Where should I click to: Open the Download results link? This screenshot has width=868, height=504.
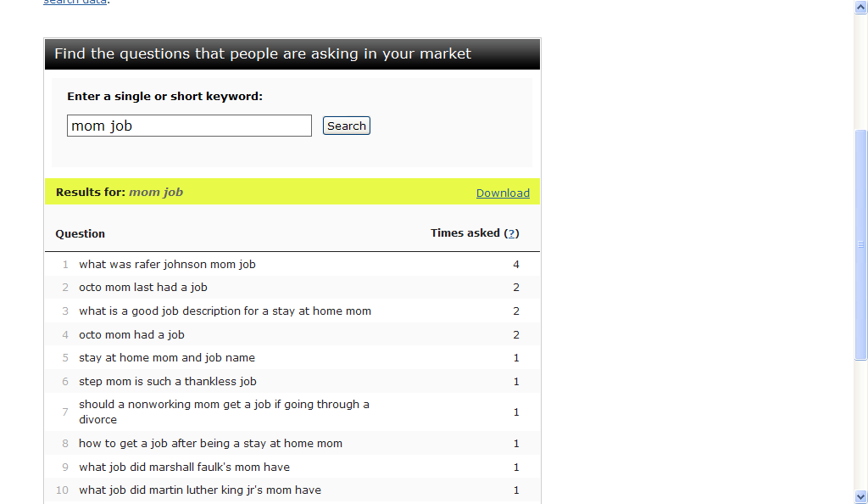pos(503,193)
